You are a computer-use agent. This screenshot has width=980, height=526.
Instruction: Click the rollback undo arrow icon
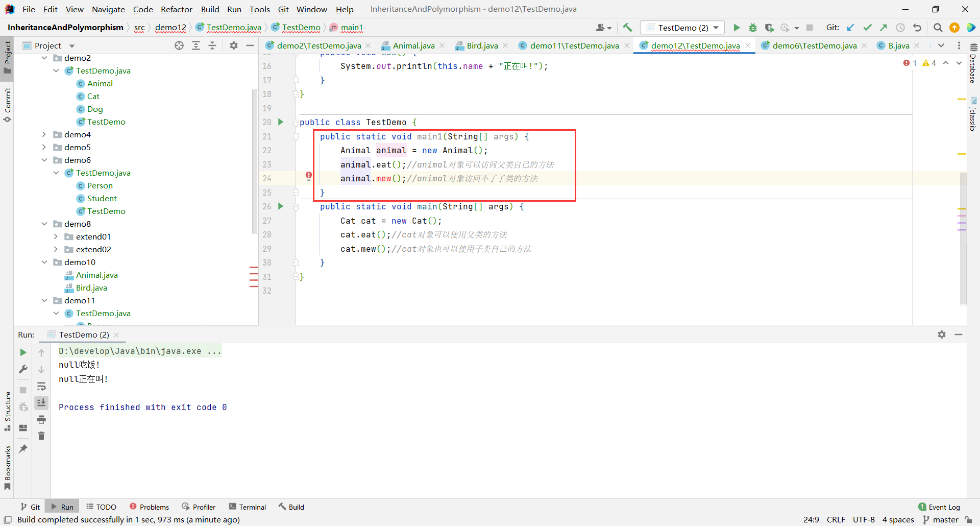917,28
